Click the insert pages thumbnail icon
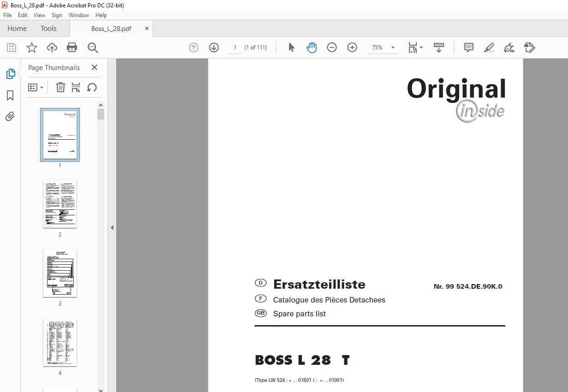Screen dimensions: 568x392 pos(76,87)
